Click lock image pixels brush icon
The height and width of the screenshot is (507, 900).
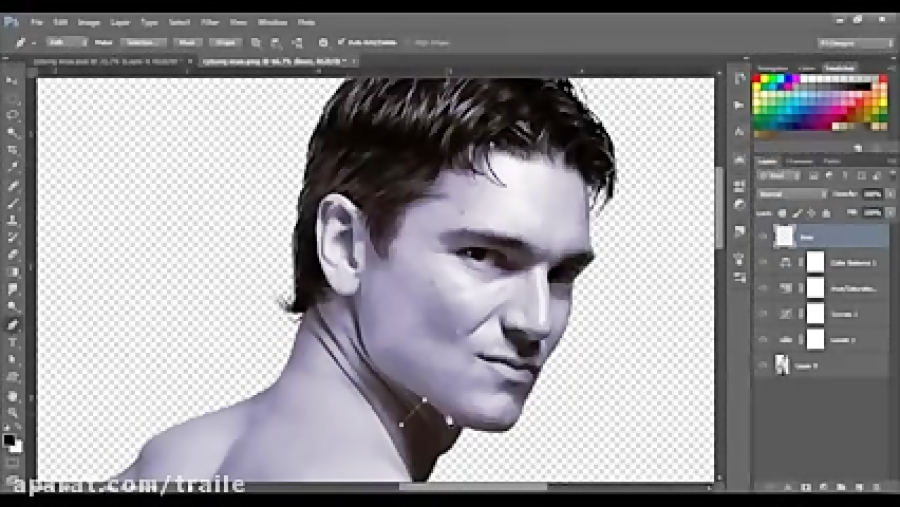coord(797,213)
